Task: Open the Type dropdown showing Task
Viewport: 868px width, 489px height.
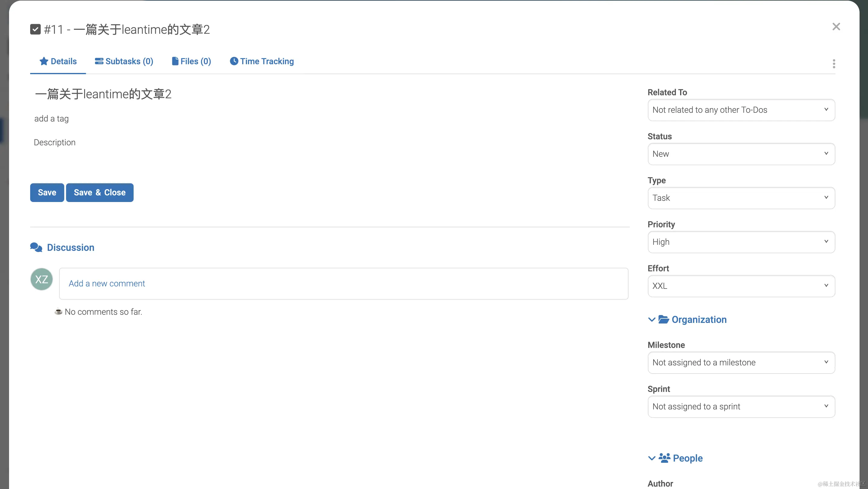Action: (741, 198)
